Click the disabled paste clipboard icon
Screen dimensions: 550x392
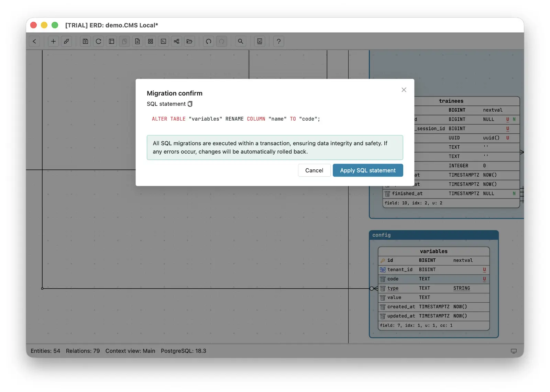(124, 41)
